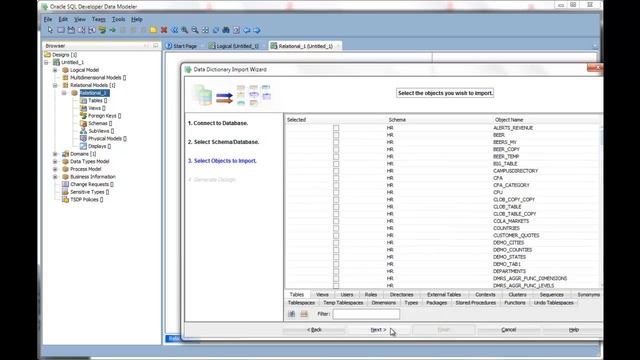This screenshot has height=360, width=640.
Task: Switch to the Stored Procedures tab
Action: point(476,302)
